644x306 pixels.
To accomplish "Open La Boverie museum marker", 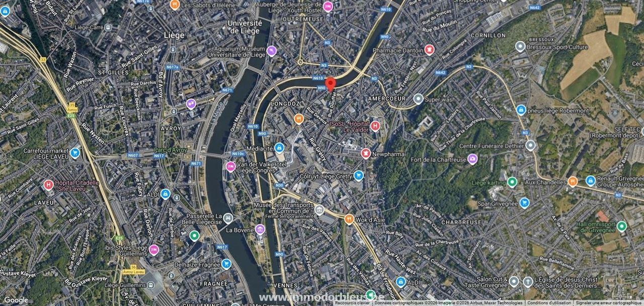I will (x=260, y=229).
